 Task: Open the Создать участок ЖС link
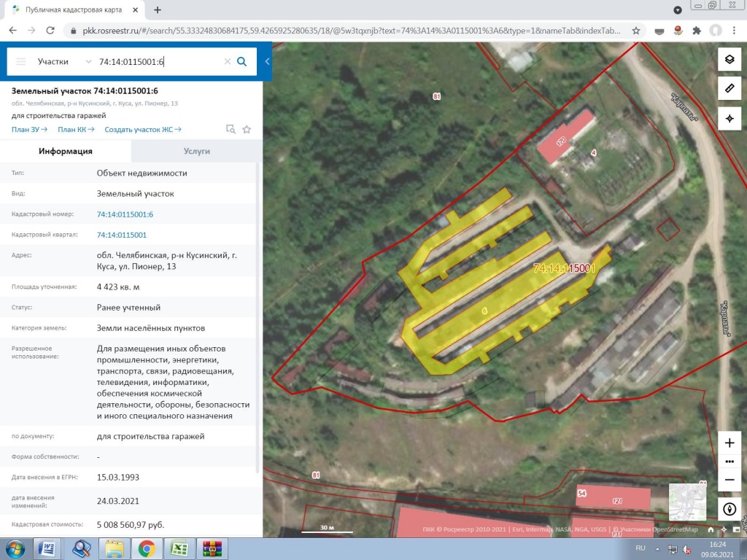point(143,130)
